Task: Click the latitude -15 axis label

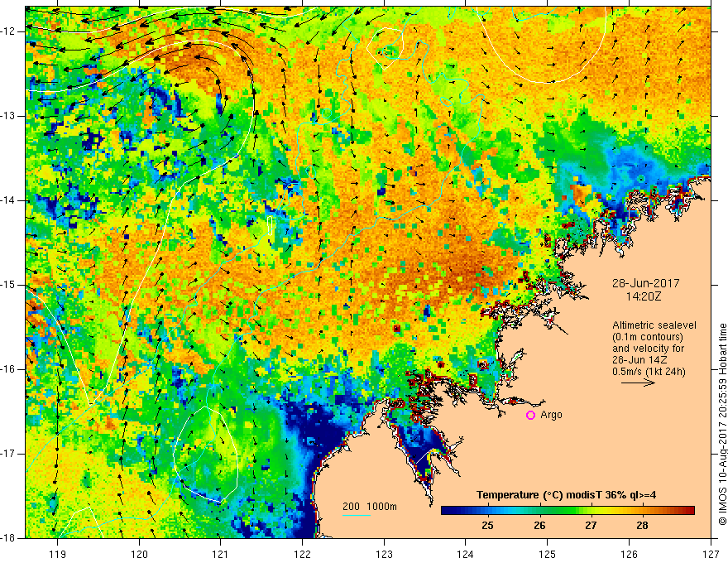Action: 9,285
